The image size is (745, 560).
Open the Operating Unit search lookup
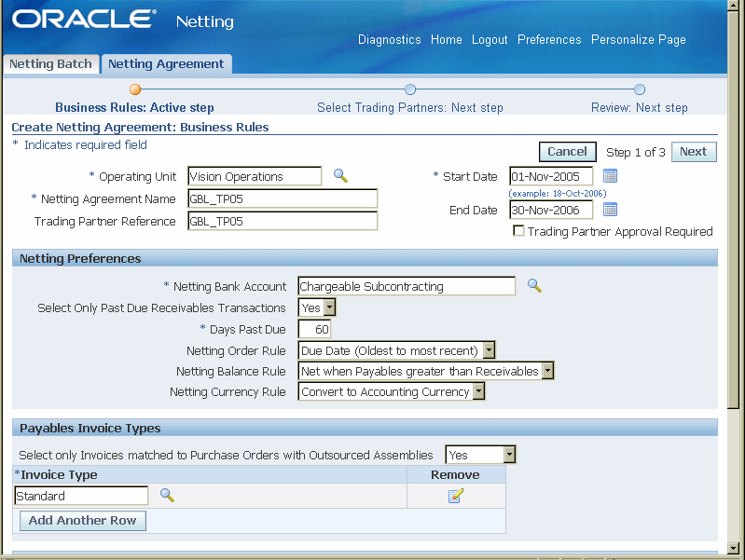pyautogui.click(x=340, y=176)
